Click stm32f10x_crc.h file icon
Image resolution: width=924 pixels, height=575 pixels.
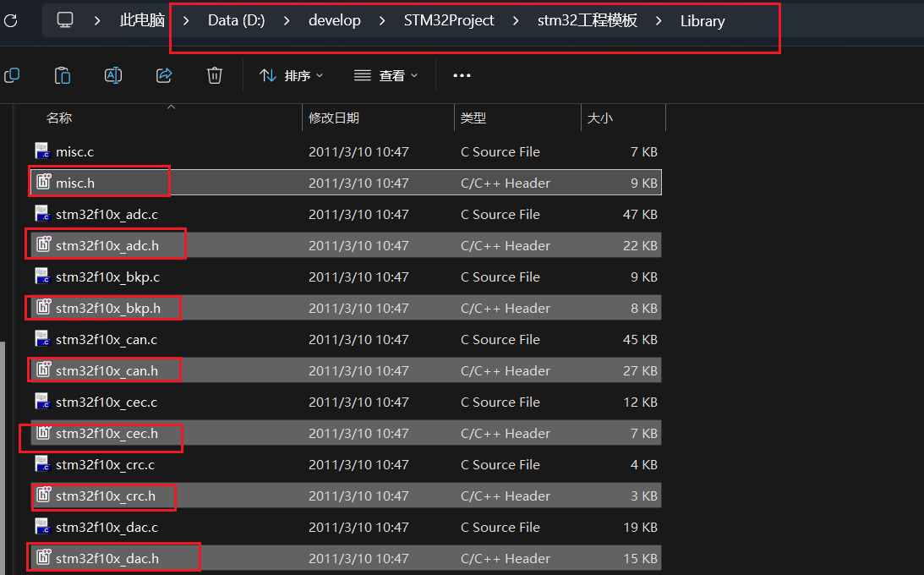pos(44,495)
